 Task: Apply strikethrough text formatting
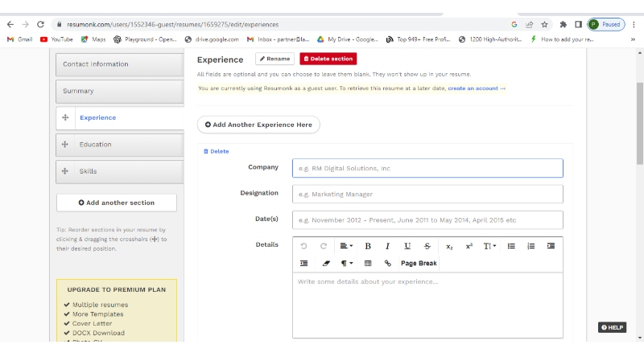pos(427,246)
